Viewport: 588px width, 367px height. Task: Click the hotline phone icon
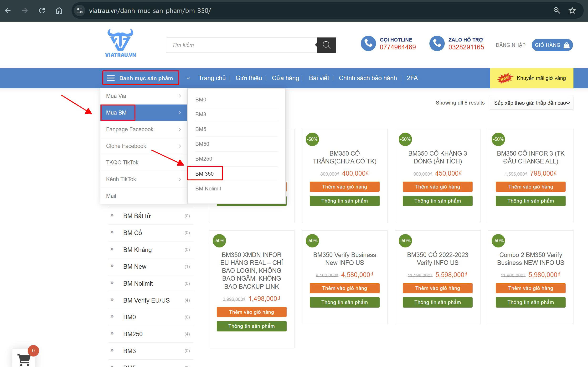coord(368,43)
